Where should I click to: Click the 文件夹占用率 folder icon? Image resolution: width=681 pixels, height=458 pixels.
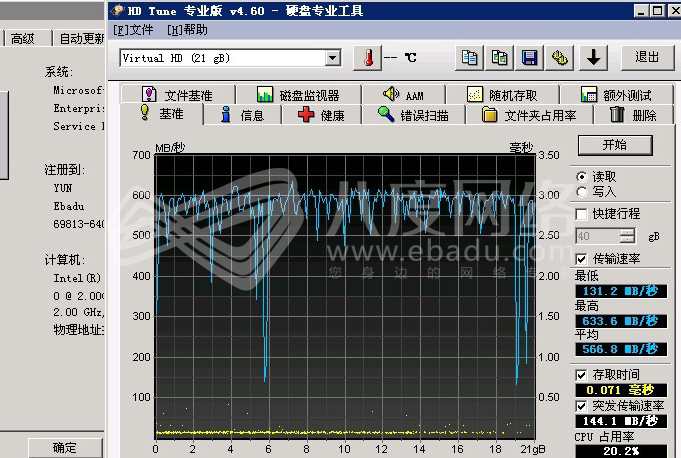pos(489,115)
